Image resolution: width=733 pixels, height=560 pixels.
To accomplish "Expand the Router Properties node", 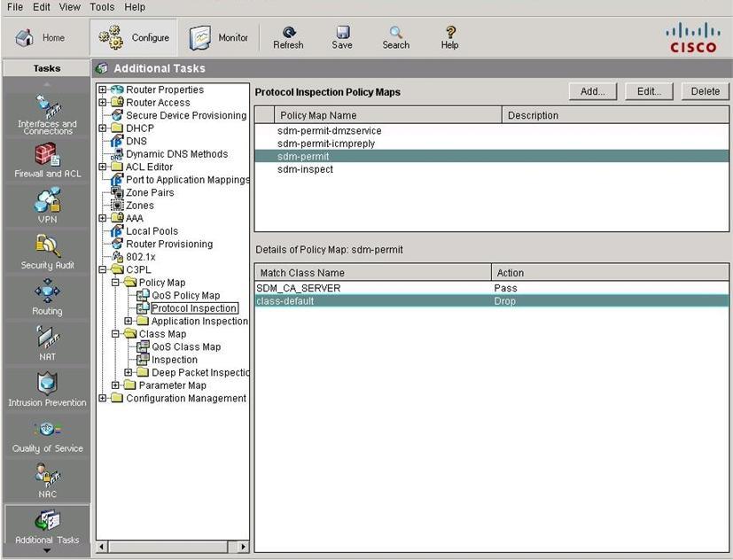I will pyautogui.click(x=103, y=89).
